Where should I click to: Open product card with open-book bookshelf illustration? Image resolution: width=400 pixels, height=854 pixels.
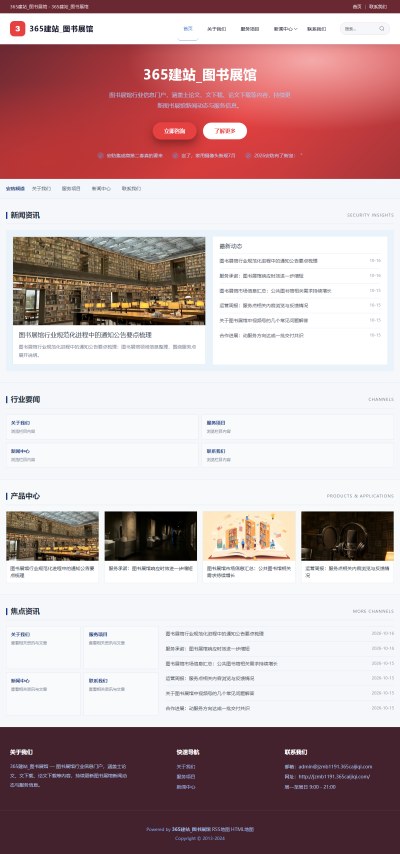(249, 547)
